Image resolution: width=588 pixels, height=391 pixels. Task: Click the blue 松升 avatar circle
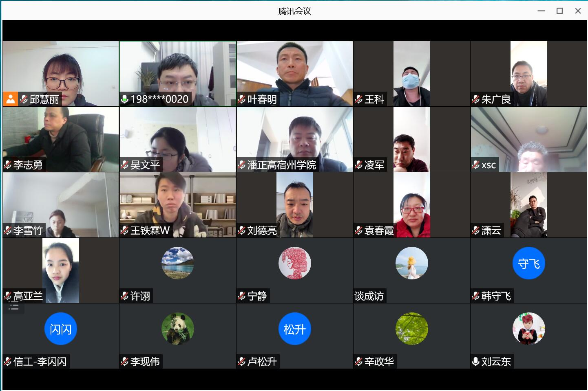294,329
